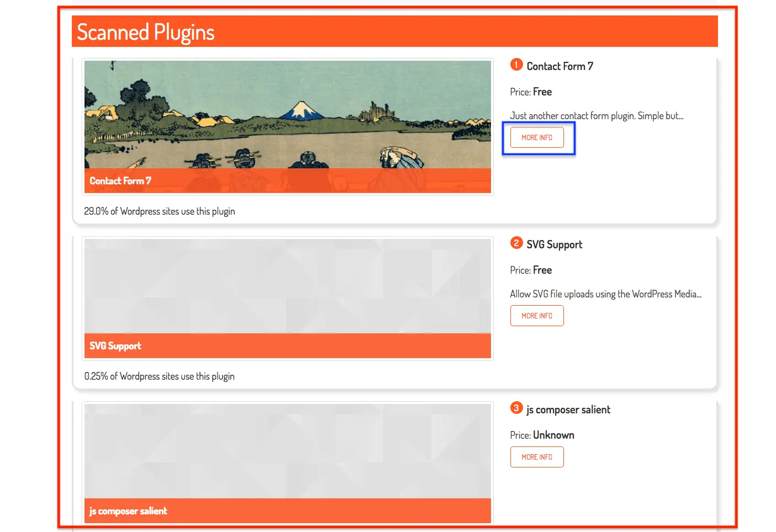The width and height of the screenshot is (776, 532).
Task: Click the 'Just another contact form plugin' description
Action: tap(596, 116)
